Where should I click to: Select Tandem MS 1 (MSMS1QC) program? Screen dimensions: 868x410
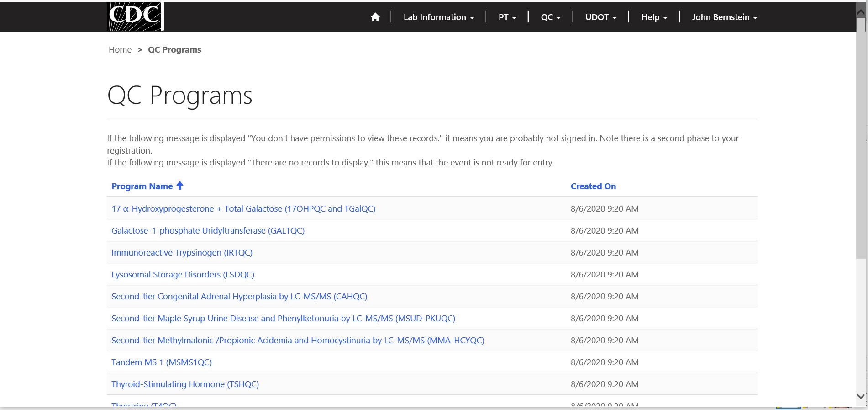[162, 362]
